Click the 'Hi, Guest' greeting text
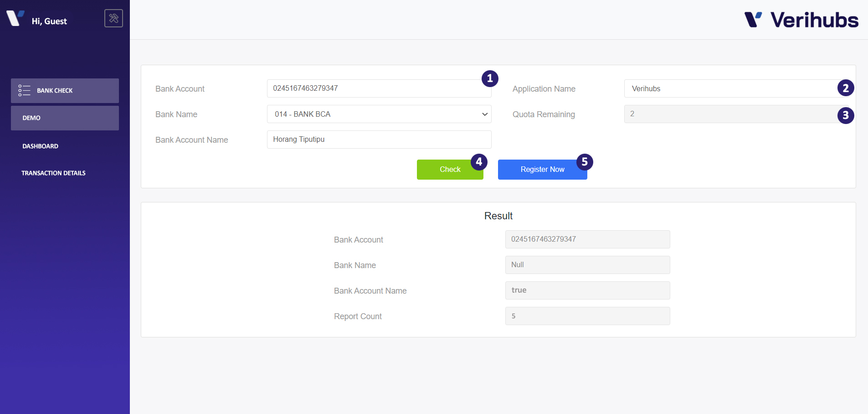 [x=49, y=21]
